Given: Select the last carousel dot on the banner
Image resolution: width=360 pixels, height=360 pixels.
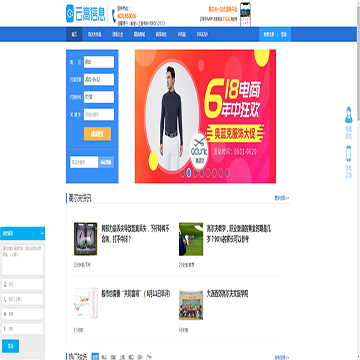Looking at the screenshot, I should pyautogui.click(x=227, y=172).
